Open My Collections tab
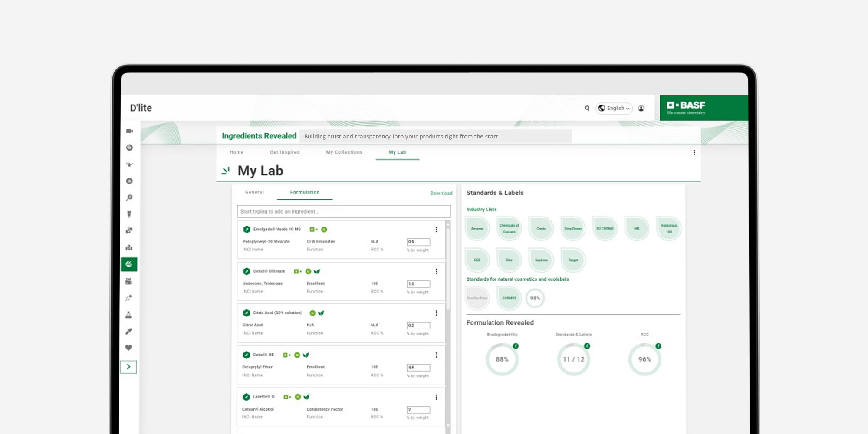This screenshot has width=868, height=434. [x=344, y=152]
